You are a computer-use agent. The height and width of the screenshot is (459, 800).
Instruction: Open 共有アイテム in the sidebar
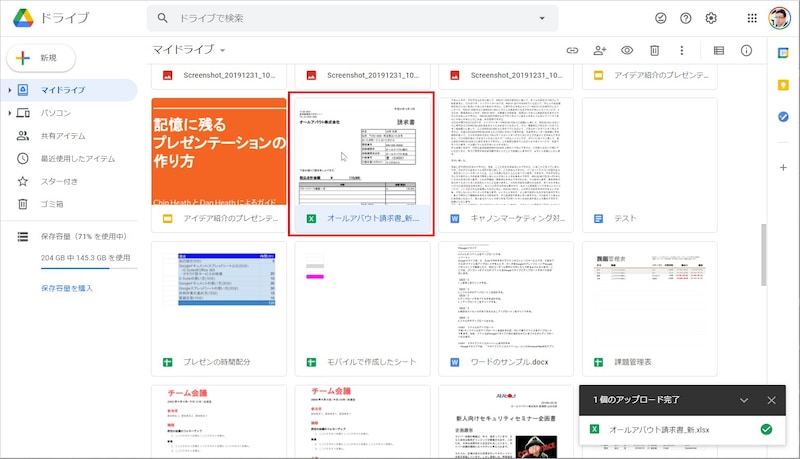tap(63, 136)
